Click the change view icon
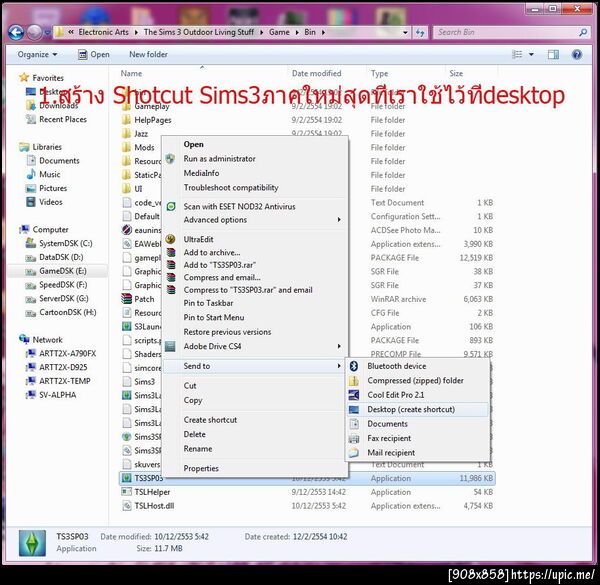 (x=517, y=55)
